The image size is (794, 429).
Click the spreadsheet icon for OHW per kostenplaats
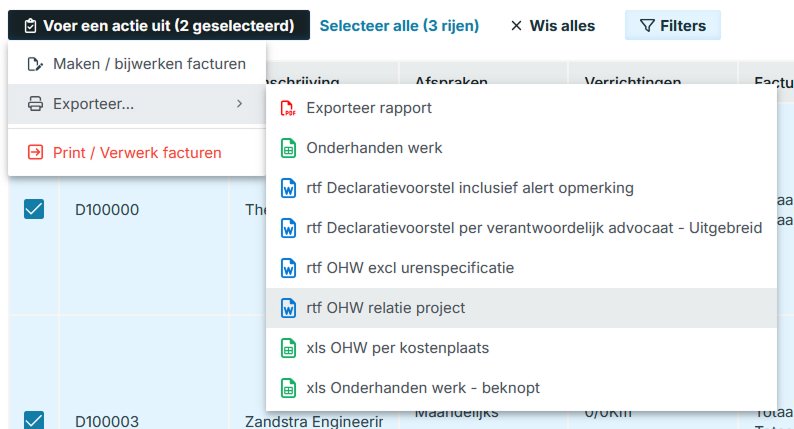pos(288,348)
